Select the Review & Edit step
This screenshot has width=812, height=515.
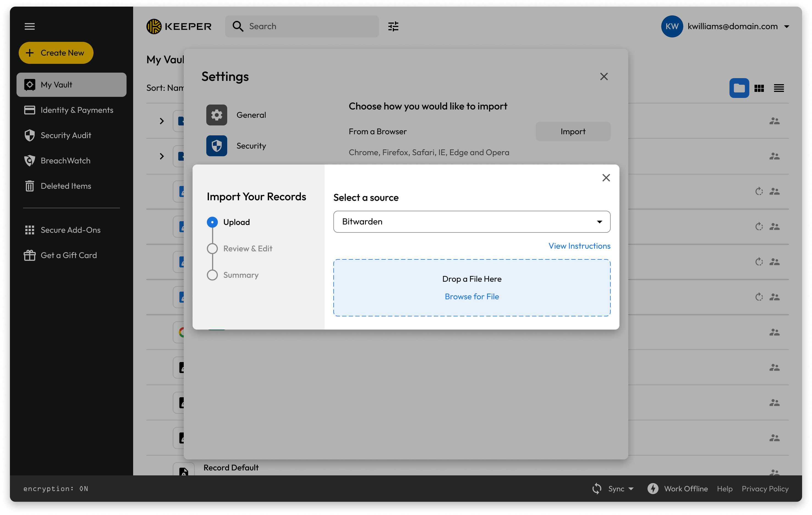click(x=212, y=249)
